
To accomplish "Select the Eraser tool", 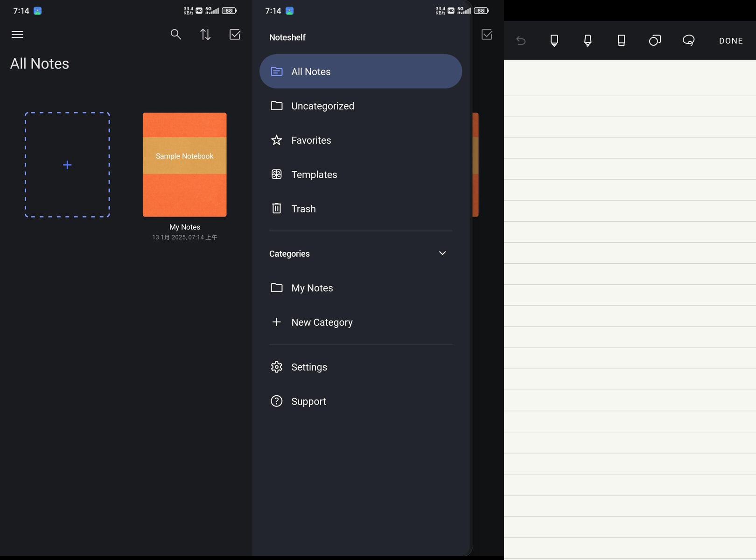I will (x=622, y=41).
